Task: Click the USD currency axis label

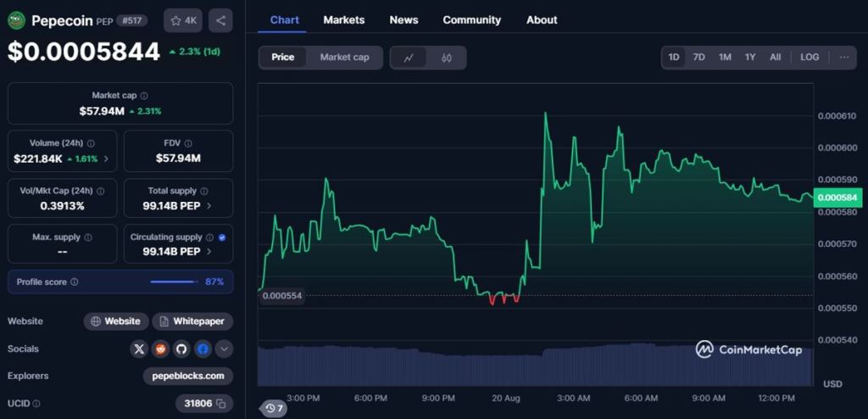Action: [x=832, y=383]
